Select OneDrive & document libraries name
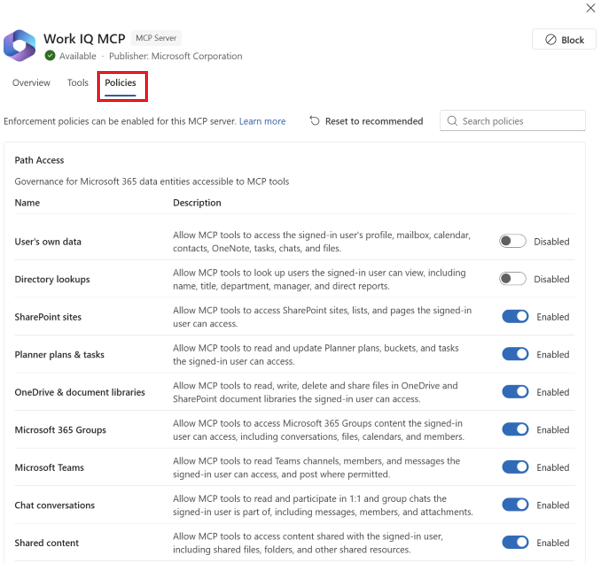This screenshot has height=563, width=601. [80, 392]
